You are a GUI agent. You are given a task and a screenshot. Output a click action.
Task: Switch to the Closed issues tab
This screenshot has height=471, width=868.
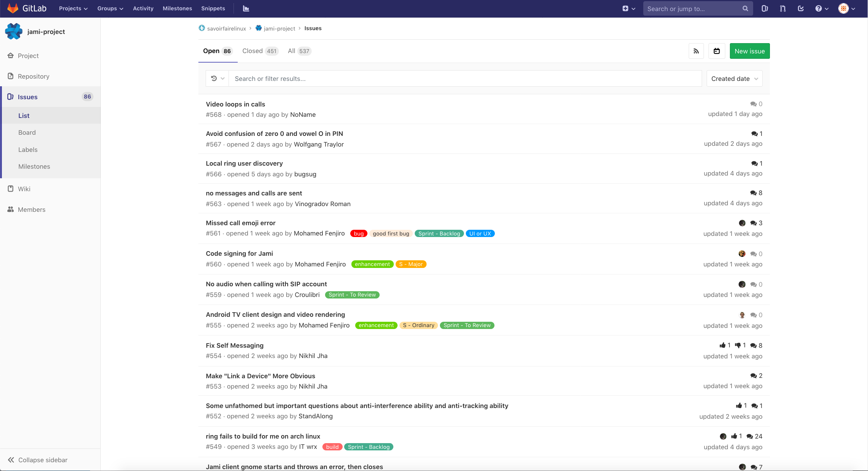[x=261, y=51]
